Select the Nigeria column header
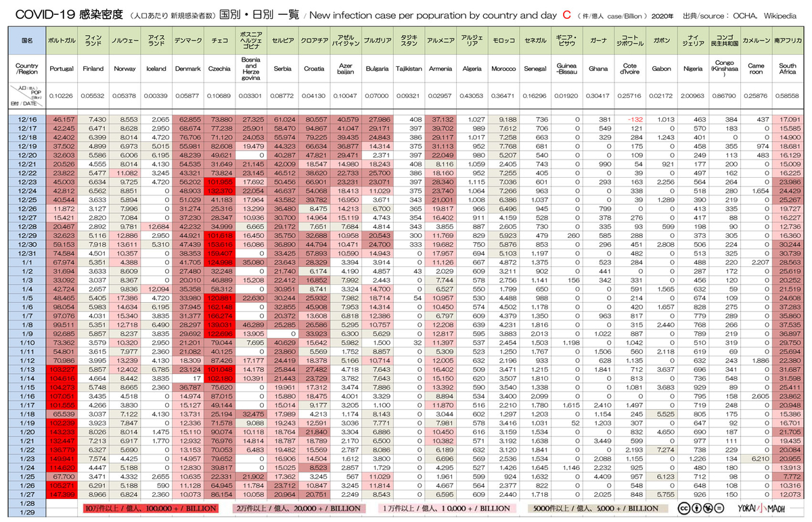This screenshot has height=522, width=812. tap(693, 68)
